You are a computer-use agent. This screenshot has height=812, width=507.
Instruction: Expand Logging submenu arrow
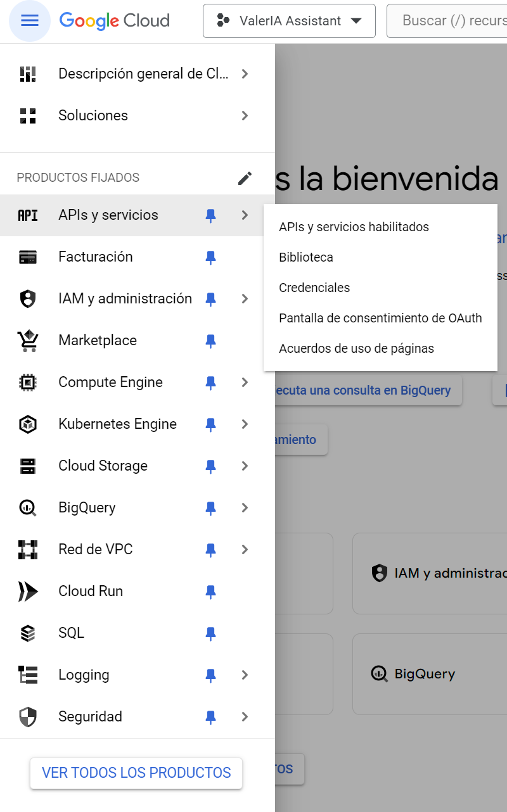pos(245,675)
